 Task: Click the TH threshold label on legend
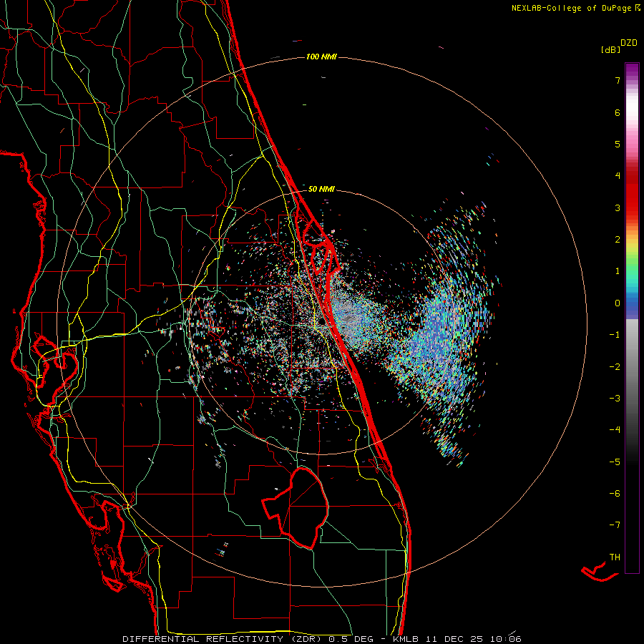[x=615, y=557]
